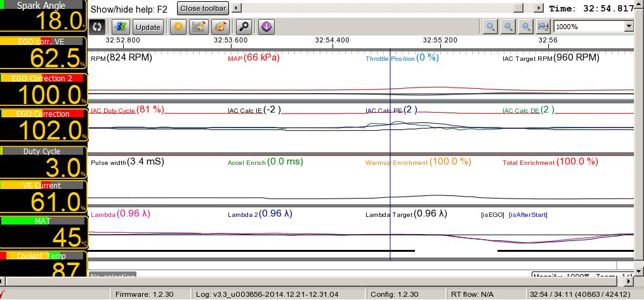The width and height of the screenshot is (644, 300).
Task: Click the [isAfterStart] flag label
Action: [528, 214]
